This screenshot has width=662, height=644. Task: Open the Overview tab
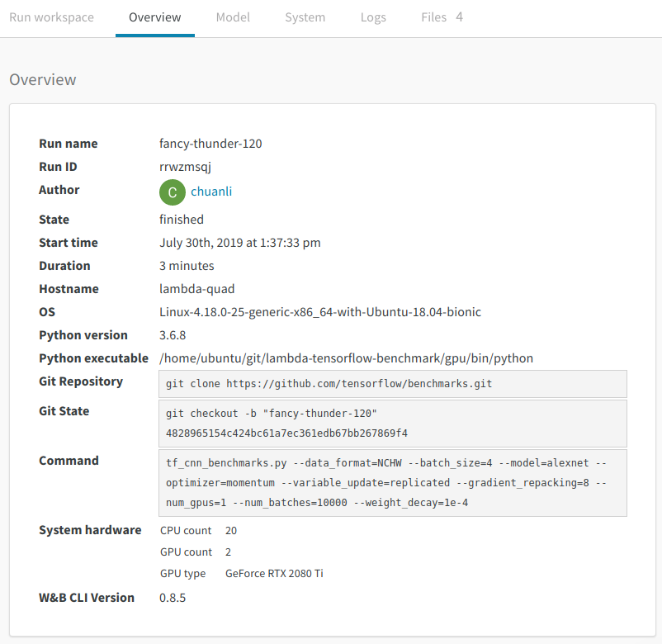(x=154, y=17)
